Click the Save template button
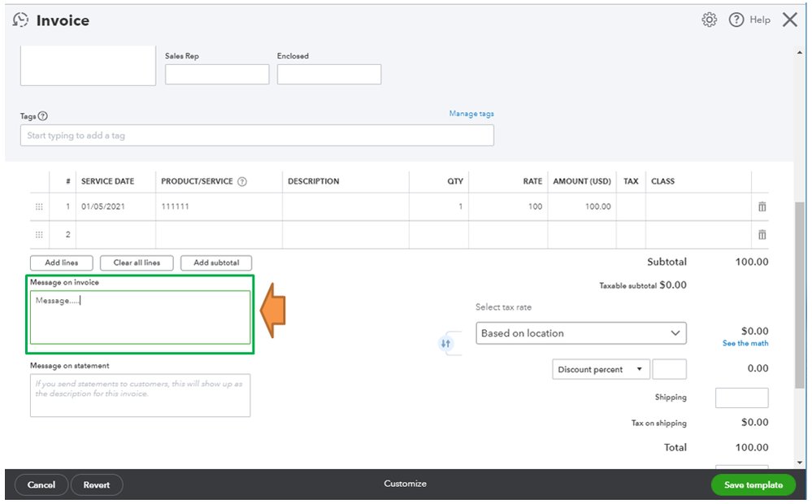 [x=753, y=484]
